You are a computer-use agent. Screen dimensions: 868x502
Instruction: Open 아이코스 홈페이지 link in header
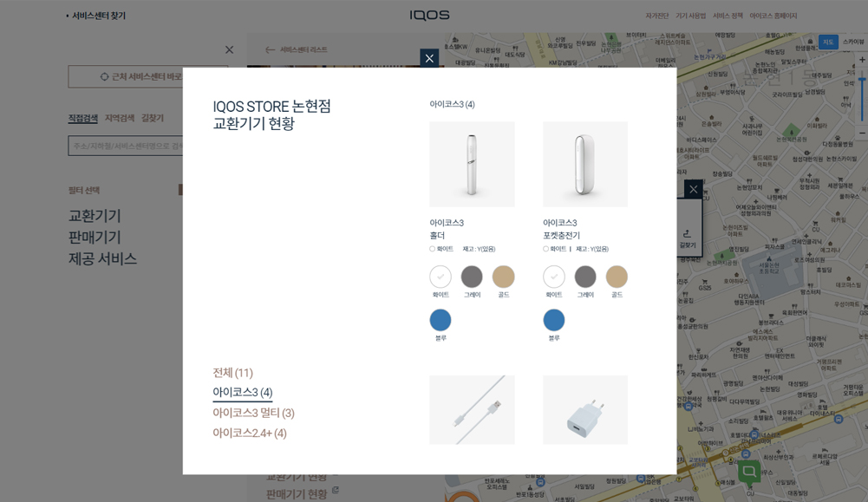click(x=773, y=16)
